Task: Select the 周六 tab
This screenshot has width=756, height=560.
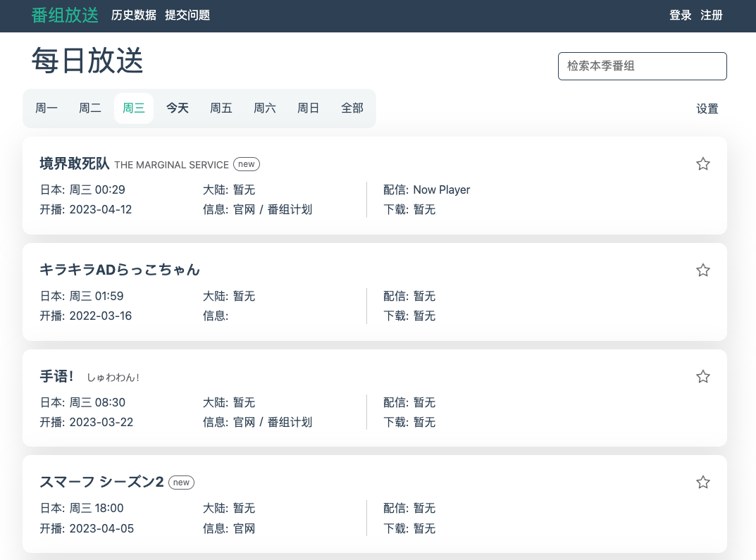Action: coord(265,108)
